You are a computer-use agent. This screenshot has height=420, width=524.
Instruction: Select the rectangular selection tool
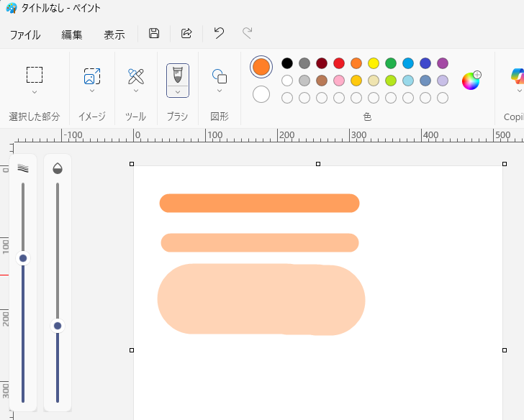point(35,75)
